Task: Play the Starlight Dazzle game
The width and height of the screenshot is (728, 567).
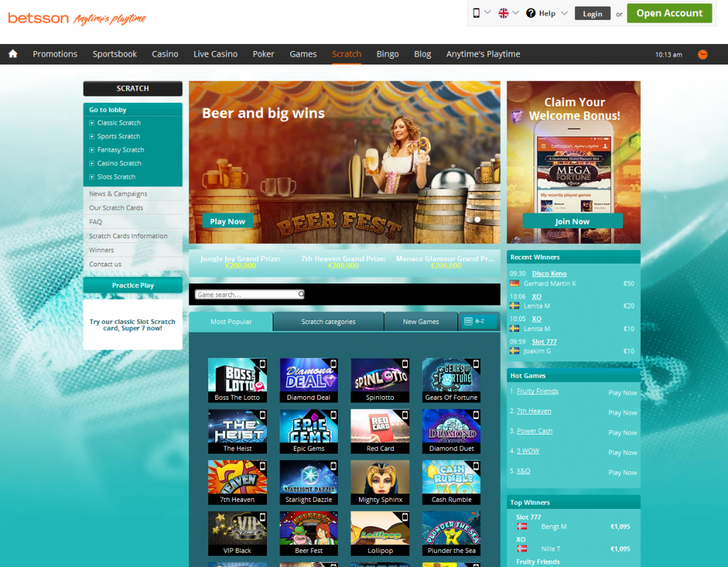Action: 309,483
